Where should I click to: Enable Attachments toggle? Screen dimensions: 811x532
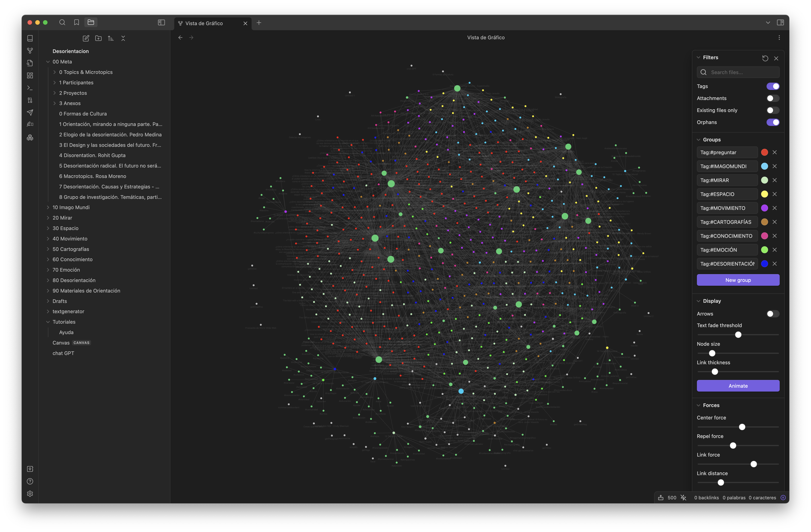pyautogui.click(x=773, y=98)
